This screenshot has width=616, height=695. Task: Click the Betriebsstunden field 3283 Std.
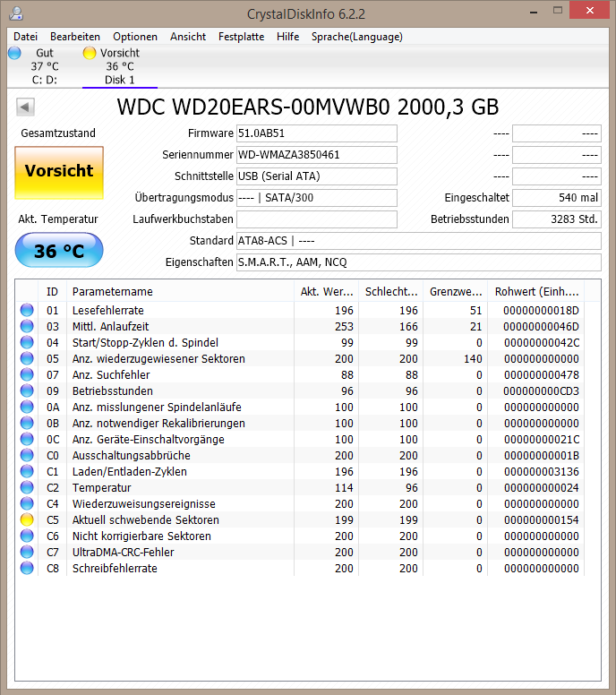coord(557,219)
